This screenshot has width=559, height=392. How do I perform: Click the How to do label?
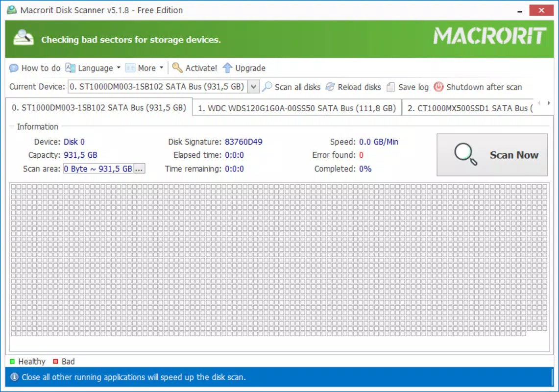pyautogui.click(x=41, y=68)
